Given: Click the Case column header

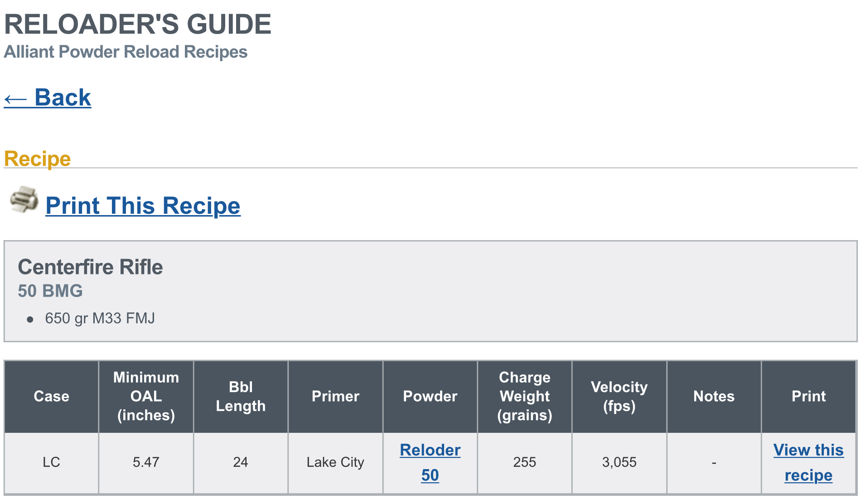Looking at the screenshot, I should click(x=51, y=396).
